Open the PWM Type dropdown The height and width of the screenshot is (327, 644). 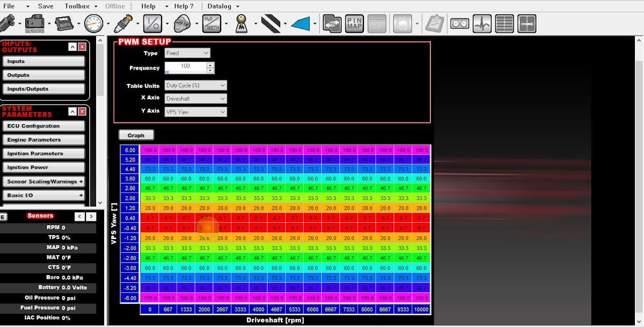coord(187,53)
